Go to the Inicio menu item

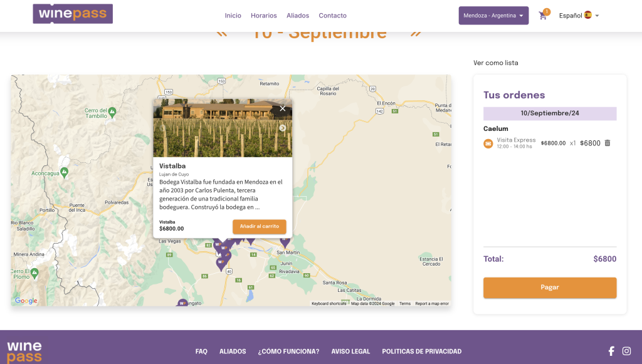[x=233, y=16]
